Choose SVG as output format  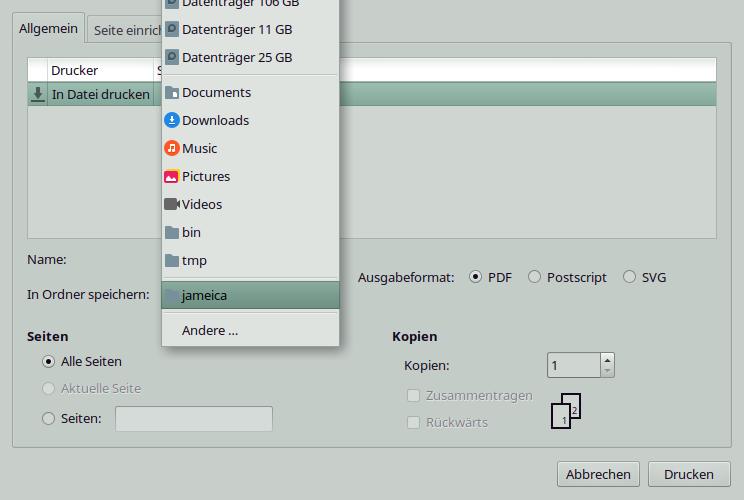pyautogui.click(x=629, y=277)
